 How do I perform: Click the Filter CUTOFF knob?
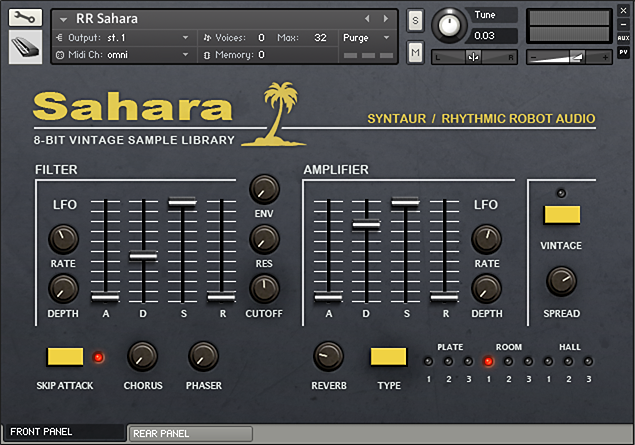click(264, 290)
